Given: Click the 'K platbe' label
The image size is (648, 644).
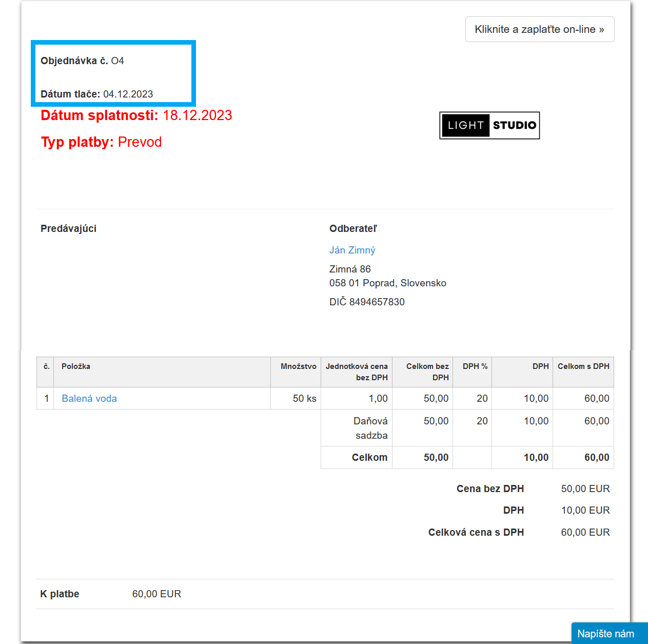Looking at the screenshot, I should (60, 594).
